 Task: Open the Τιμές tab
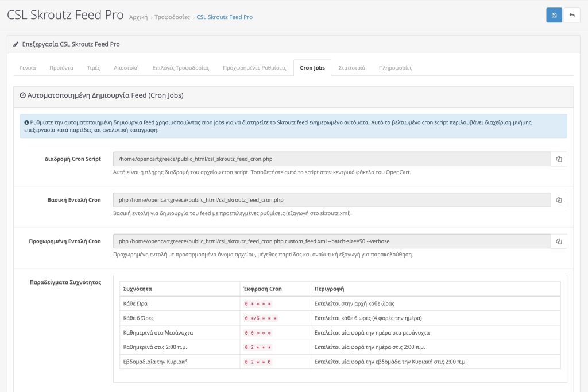point(94,68)
